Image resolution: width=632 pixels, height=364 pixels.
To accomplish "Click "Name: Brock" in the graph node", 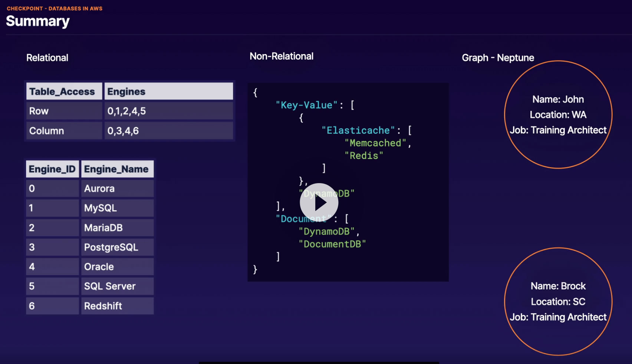I will tap(558, 286).
